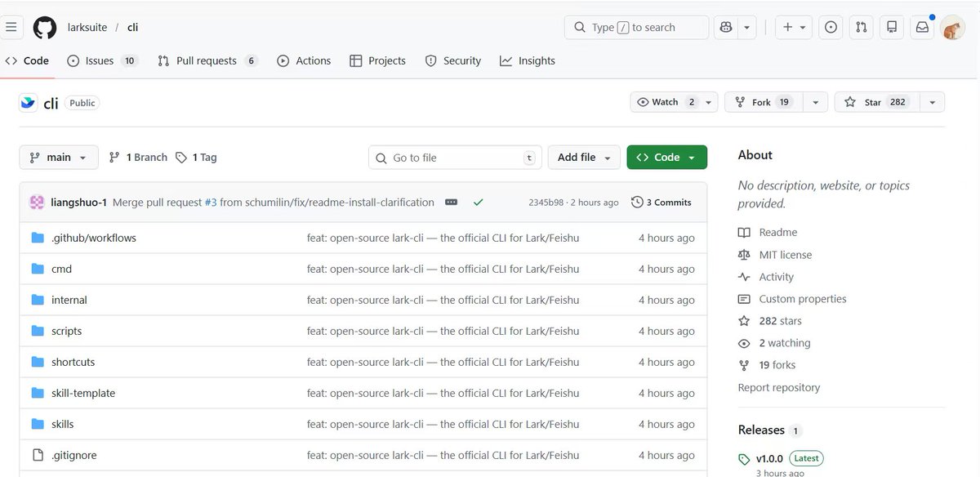This screenshot has height=477, width=980.
Task: Go to GitHub home via Octocat logo
Action: coord(45,28)
